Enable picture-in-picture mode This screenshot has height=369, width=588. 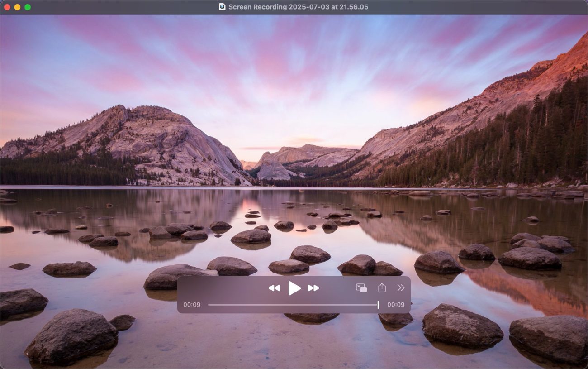(361, 288)
